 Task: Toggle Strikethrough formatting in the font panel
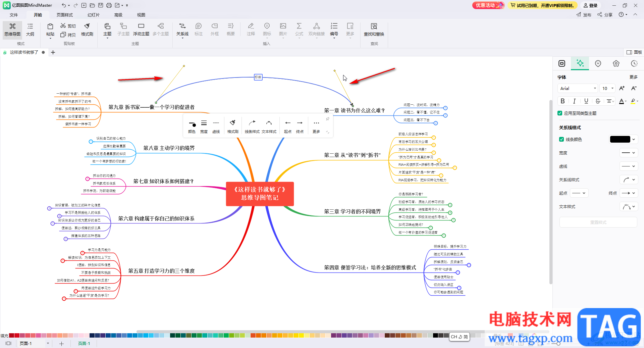(598, 101)
